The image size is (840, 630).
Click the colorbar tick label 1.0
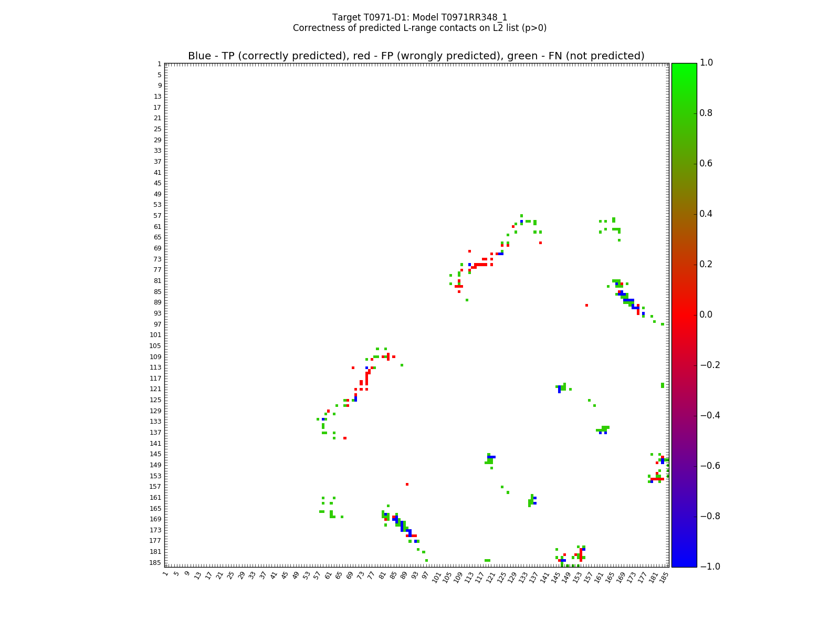coord(707,63)
